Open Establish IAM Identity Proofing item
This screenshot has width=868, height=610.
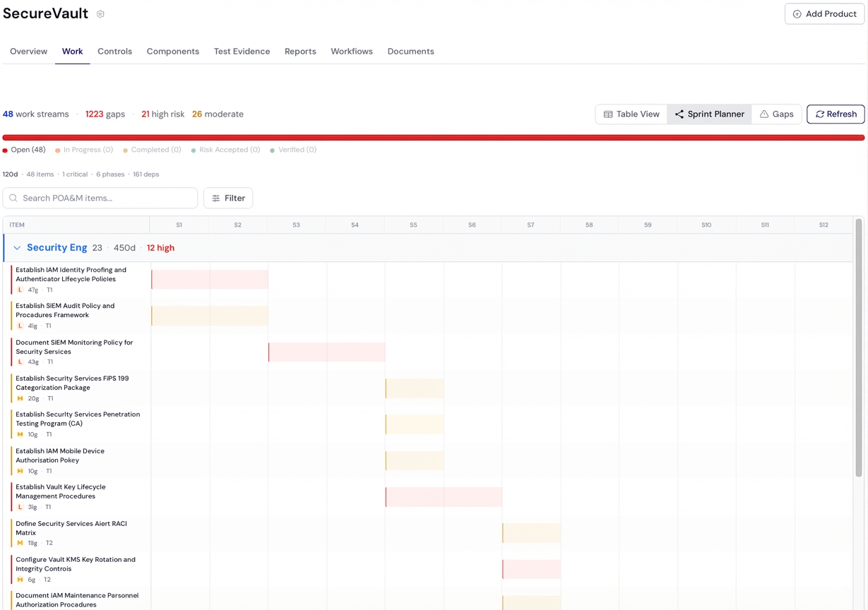point(71,275)
